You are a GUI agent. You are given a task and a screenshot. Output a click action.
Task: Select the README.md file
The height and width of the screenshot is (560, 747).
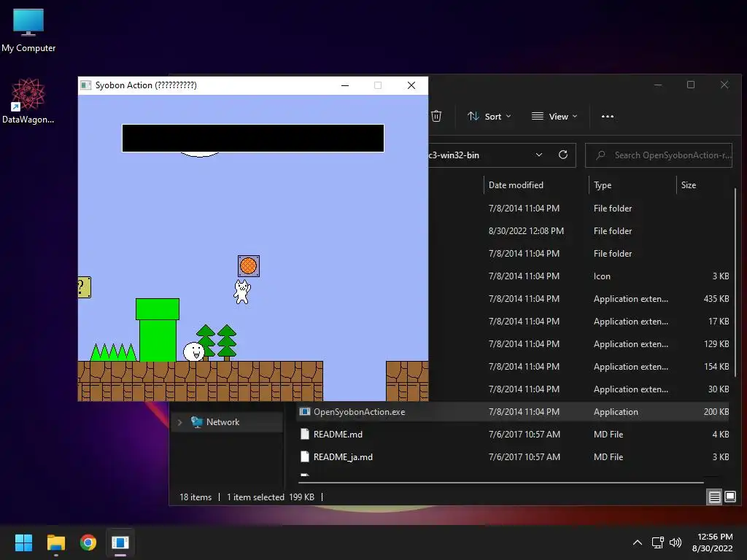tap(514, 435)
